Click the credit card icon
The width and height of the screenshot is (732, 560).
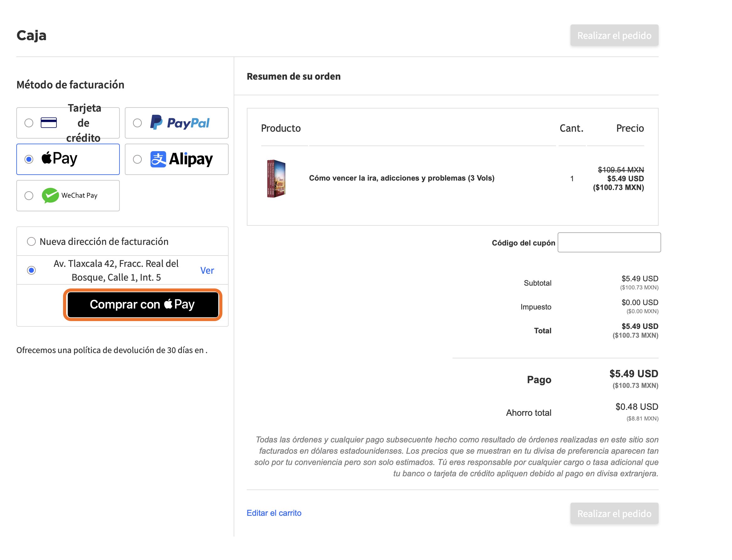click(x=49, y=123)
